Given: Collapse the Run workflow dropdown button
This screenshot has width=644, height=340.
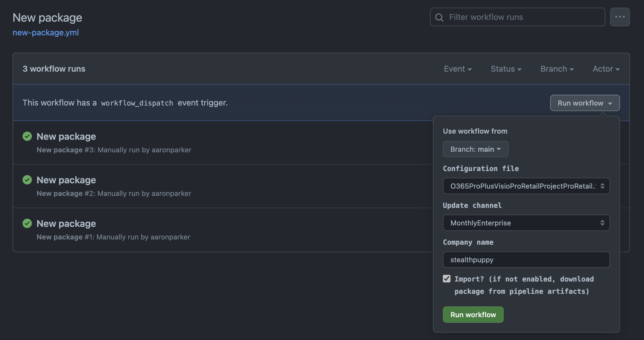Looking at the screenshot, I should pos(585,103).
